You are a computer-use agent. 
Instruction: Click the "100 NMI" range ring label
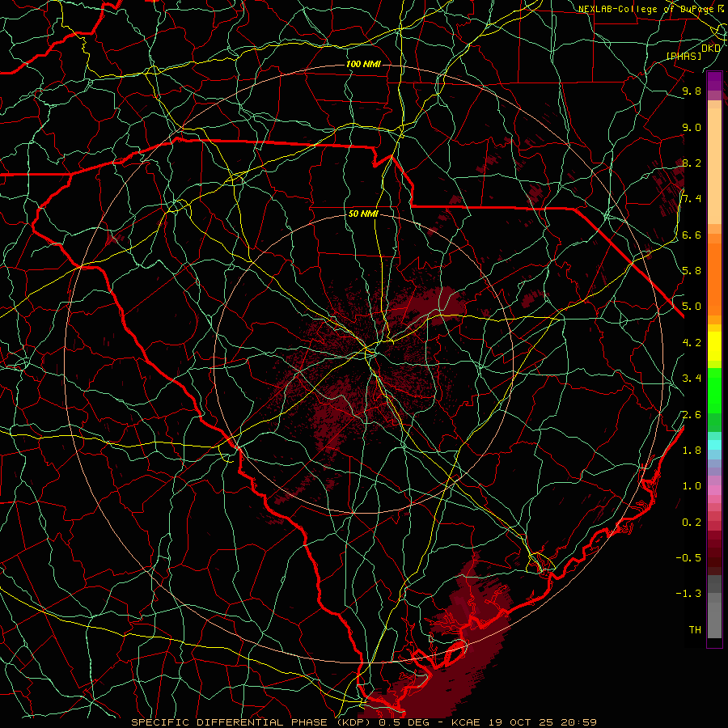[x=363, y=64]
